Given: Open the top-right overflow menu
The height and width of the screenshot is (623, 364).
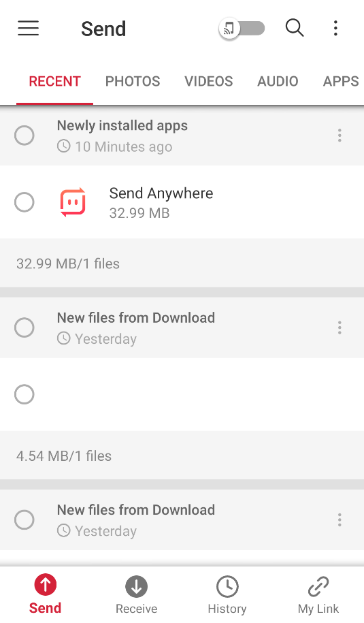Looking at the screenshot, I should click(336, 28).
